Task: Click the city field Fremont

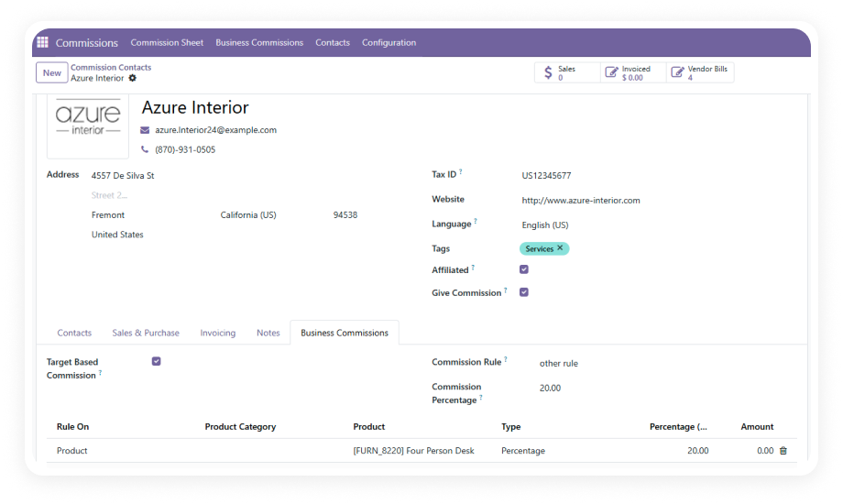Action: tap(107, 214)
